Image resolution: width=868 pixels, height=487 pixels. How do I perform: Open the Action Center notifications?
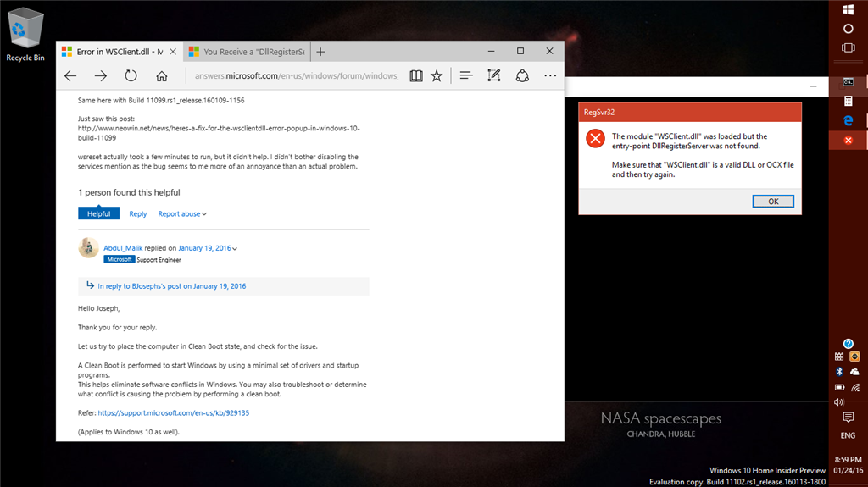tap(848, 418)
